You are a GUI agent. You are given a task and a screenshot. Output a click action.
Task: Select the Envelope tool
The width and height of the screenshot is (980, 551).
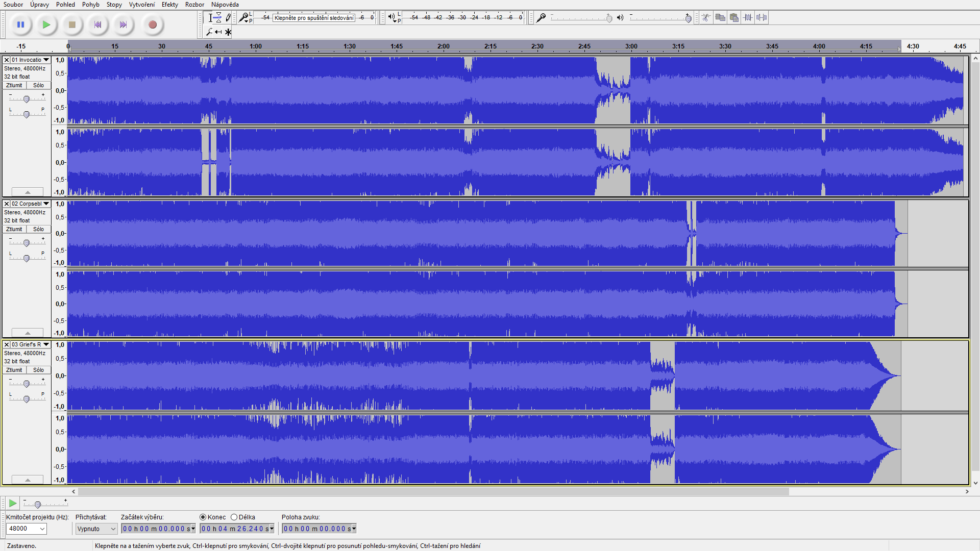pos(218,18)
